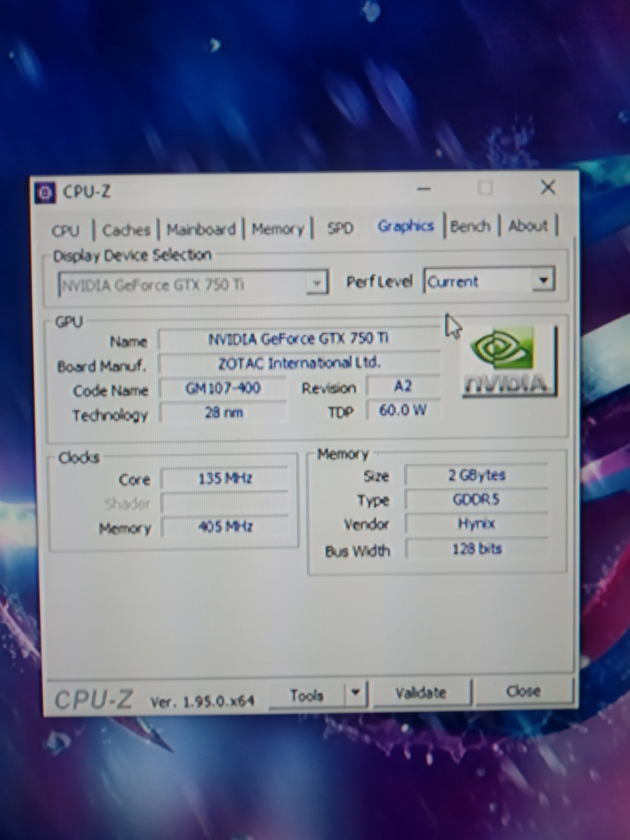This screenshot has width=630, height=840.
Task: Open the Perf Level dropdown arrow
Action: (x=543, y=281)
